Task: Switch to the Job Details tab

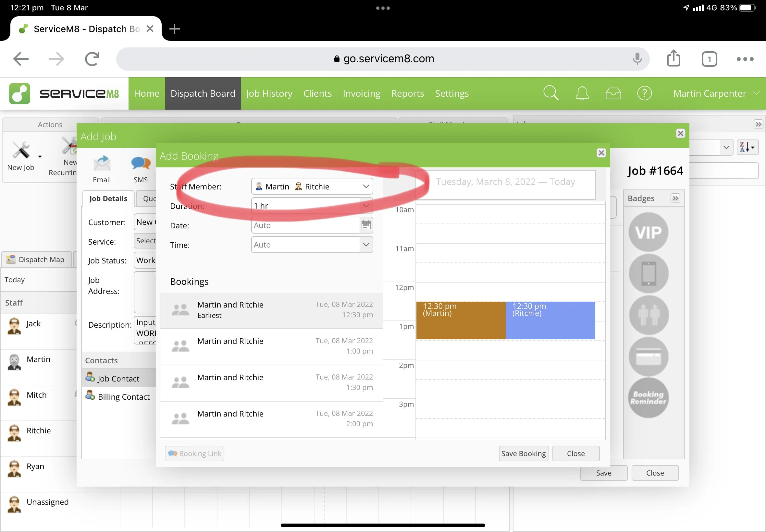Action: click(108, 199)
